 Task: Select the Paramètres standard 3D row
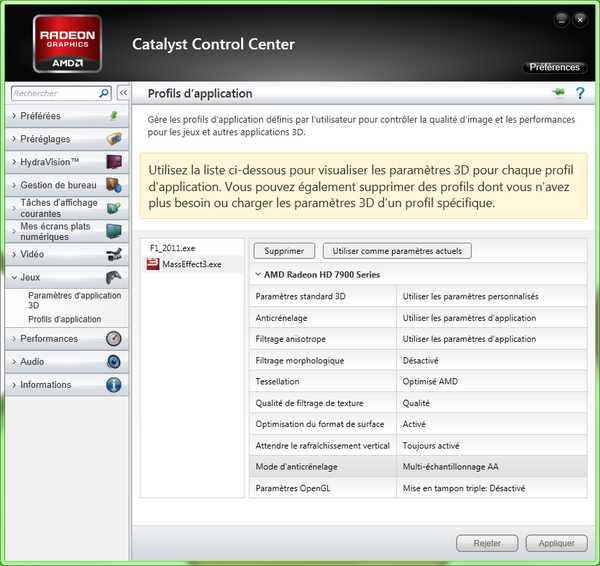click(x=418, y=296)
